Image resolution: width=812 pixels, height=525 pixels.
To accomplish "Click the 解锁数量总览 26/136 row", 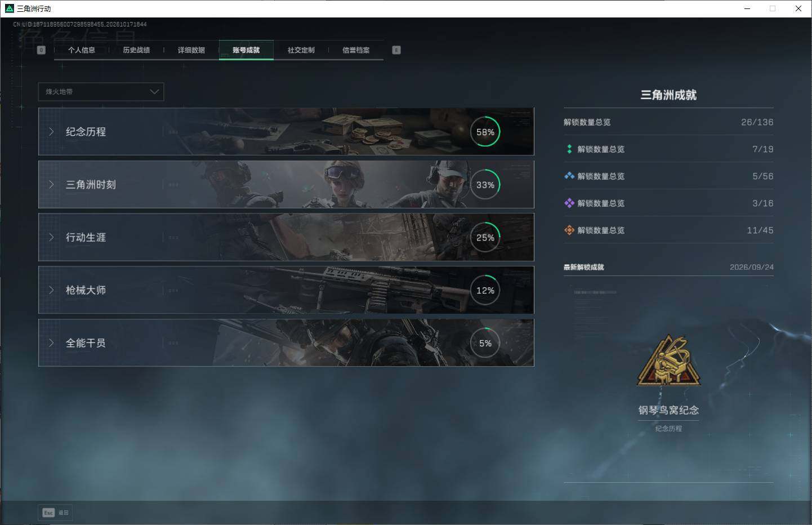I will click(668, 122).
